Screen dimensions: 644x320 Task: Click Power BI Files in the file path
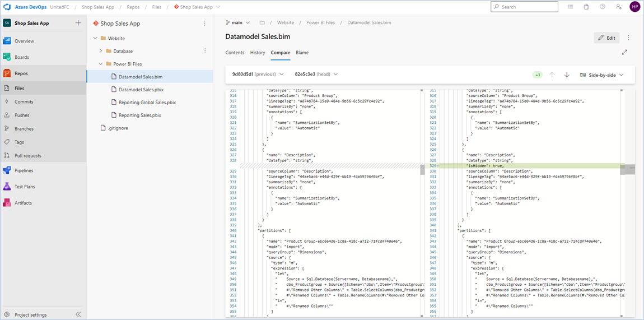click(x=320, y=22)
